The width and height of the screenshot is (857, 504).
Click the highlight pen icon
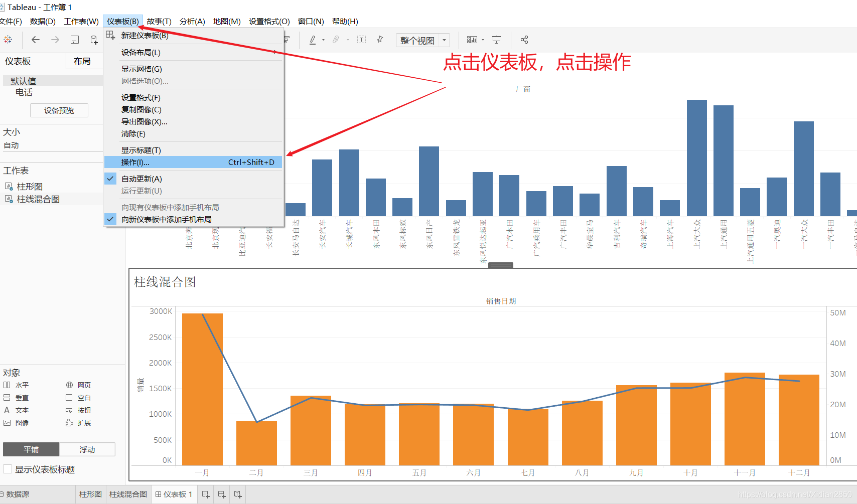tap(313, 40)
